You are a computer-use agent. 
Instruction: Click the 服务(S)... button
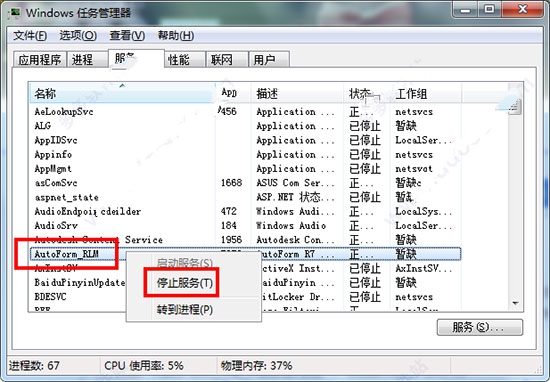[x=479, y=327]
